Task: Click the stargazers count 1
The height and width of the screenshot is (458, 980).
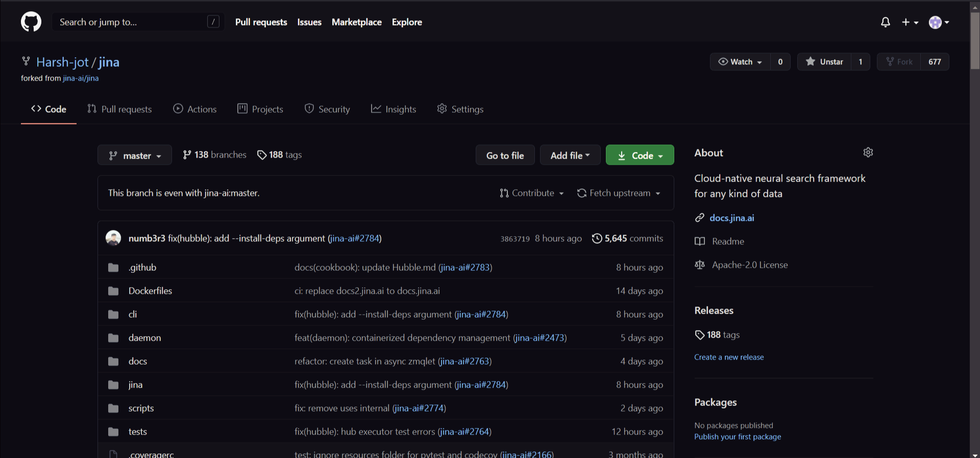Action: (861, 62)
